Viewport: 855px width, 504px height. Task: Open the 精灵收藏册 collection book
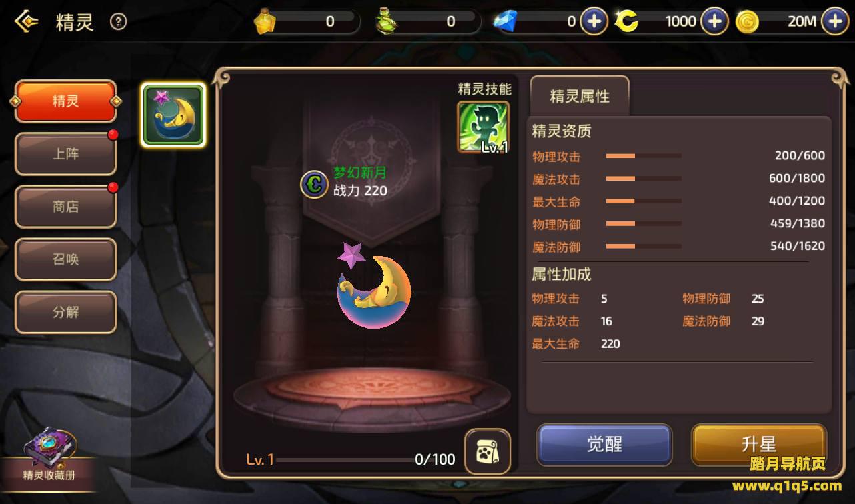pos(49,457)
